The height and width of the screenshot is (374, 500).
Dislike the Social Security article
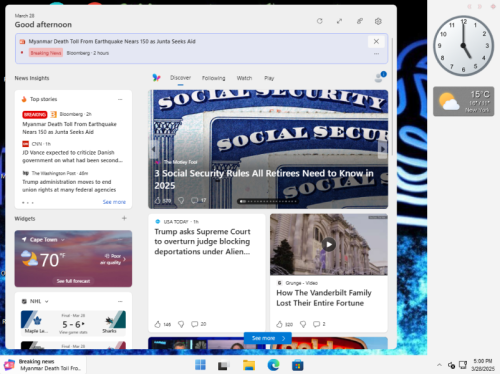[x=181, y=200]
